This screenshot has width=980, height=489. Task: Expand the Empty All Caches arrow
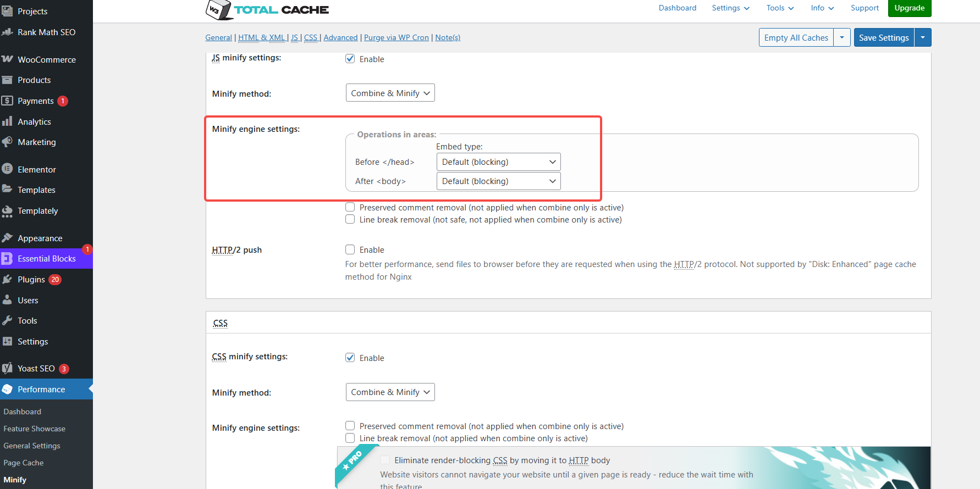842,37
